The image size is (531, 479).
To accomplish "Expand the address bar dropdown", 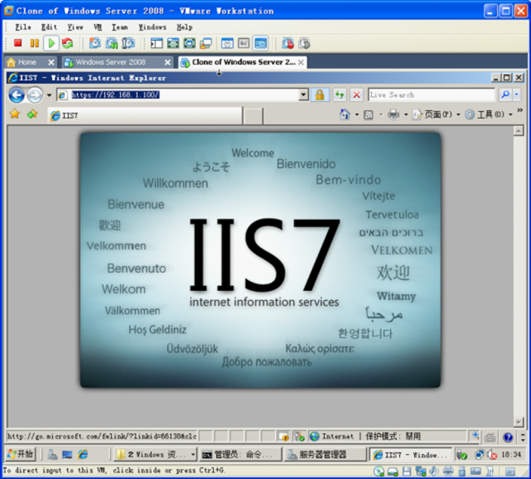I will click(x=304, y=95).
